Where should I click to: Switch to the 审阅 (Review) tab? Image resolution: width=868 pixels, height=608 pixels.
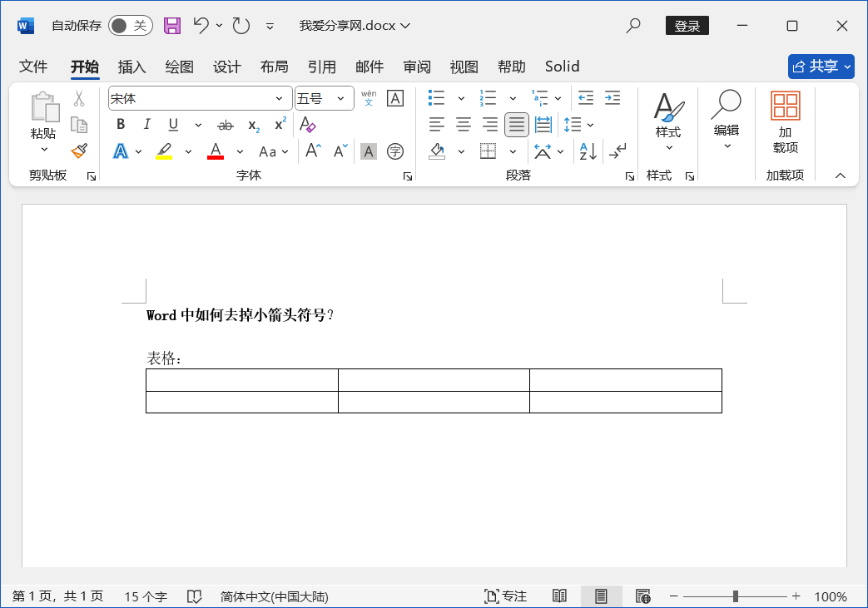pyautogui.click(x=417, y=67)
